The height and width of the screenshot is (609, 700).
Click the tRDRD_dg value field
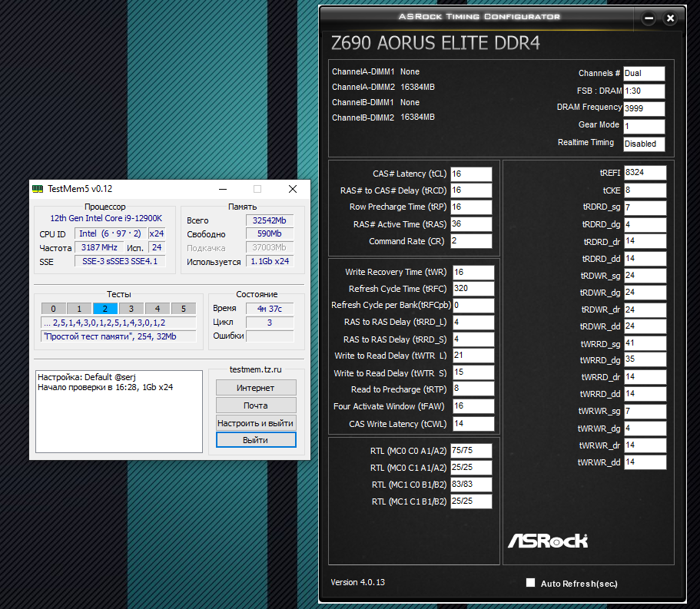point(645,224)
